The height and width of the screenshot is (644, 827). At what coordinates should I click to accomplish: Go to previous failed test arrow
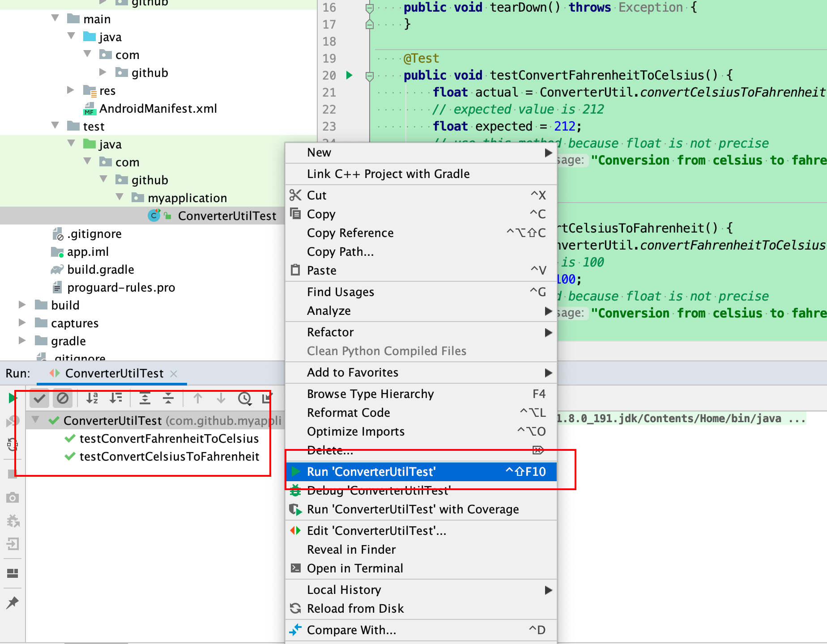[x=198, y=398]
